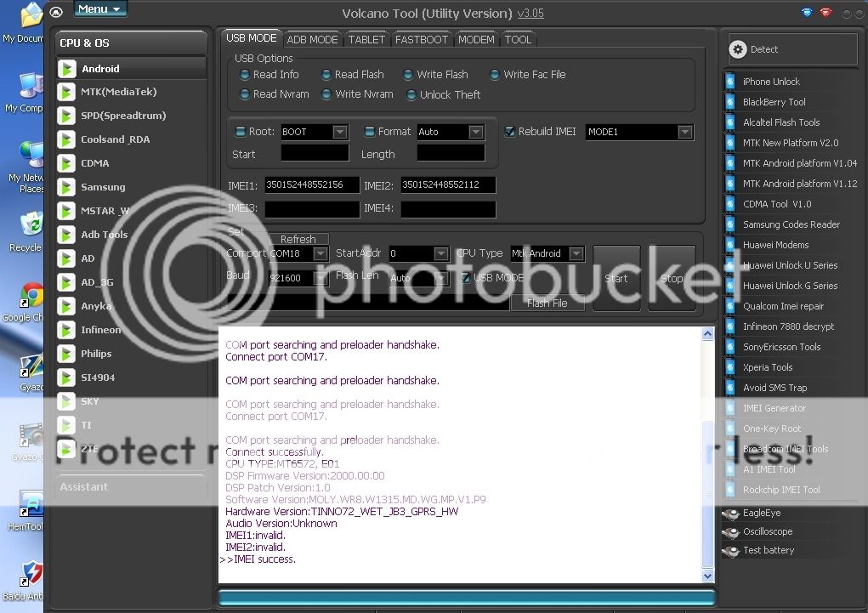
Task: Open the CPU Type dropdown
Action: (x=576, y=253)
